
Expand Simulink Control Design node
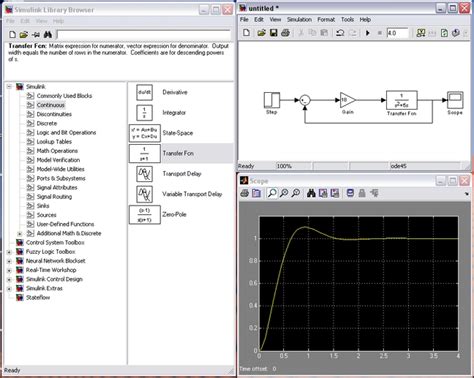(x=9, y=279)
